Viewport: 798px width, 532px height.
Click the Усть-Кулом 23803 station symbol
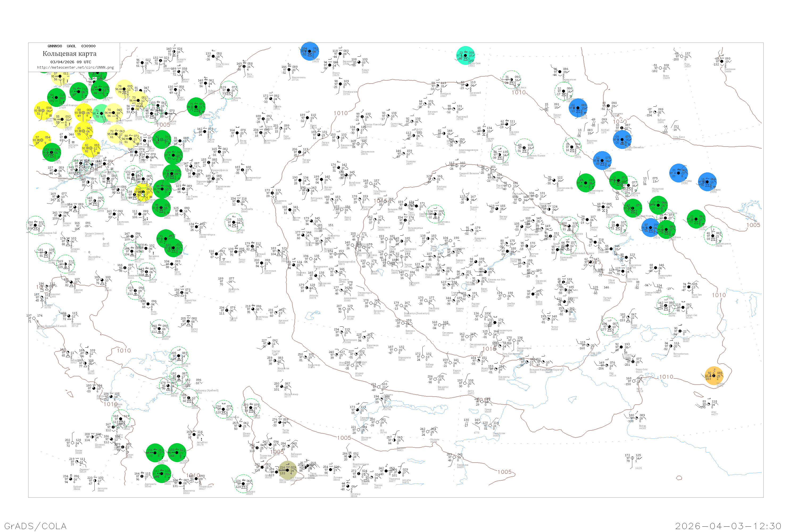tap(213, 57)
